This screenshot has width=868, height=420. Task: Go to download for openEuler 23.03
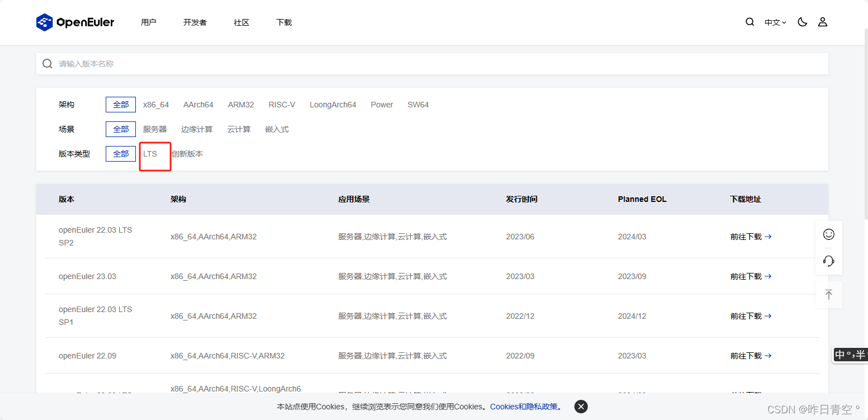tap(751, 276)
